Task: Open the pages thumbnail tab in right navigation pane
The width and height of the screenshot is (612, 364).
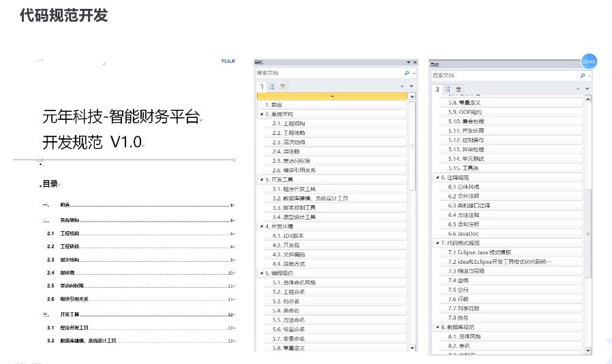Action: tap(448, 89)
